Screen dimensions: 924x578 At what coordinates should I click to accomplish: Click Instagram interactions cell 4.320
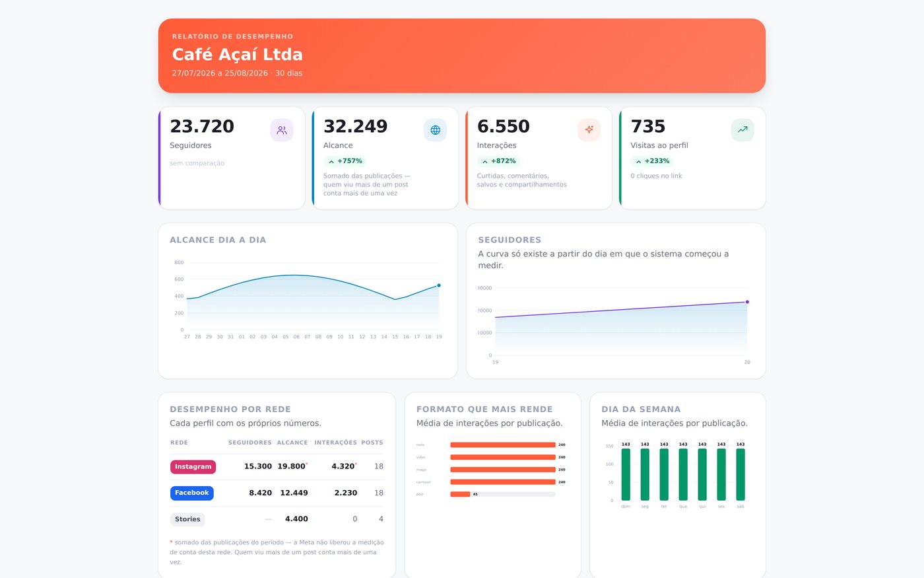(x=343, y=466)
